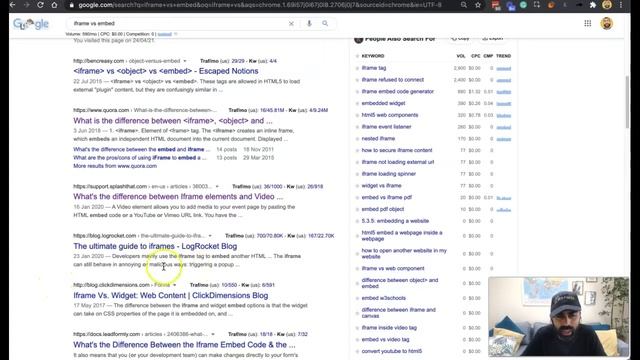The image size is (640, 360).
Task: Sort by the VOL column header
Action: click(461, 56)
